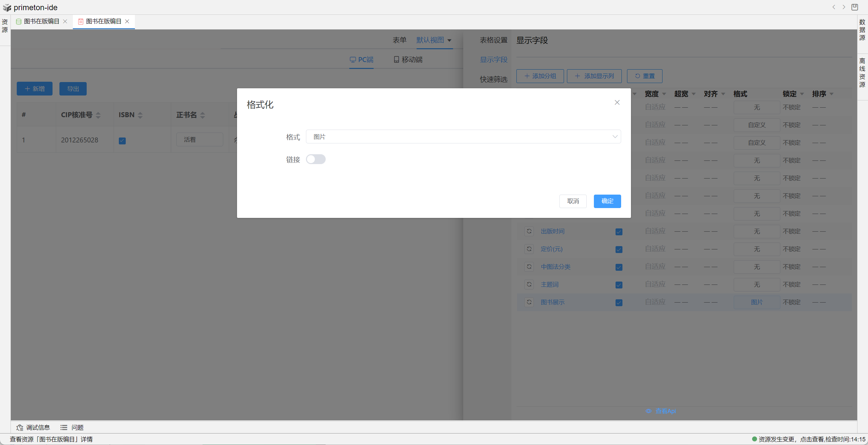This screenshot has width=868, height=445.
Task: Select the first 图书在版编目 editor tab
Action: (x=41, y=22)
